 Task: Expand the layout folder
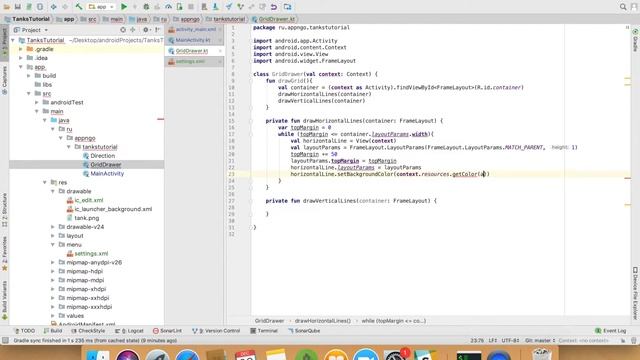click(53, 236)
